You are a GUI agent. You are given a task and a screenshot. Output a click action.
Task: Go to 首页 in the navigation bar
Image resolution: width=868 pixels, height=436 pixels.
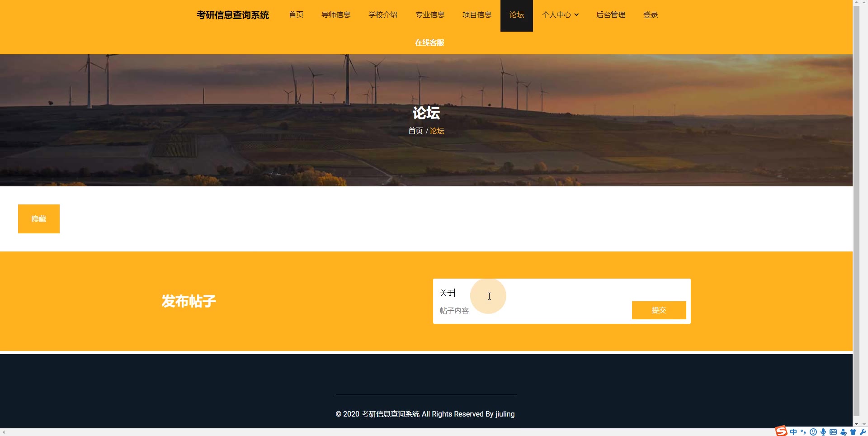296,15
